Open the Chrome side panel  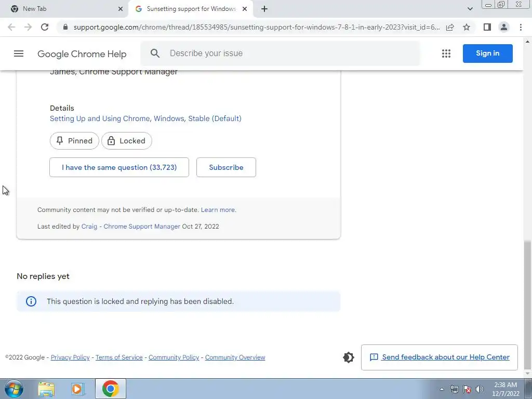point(487,27)
